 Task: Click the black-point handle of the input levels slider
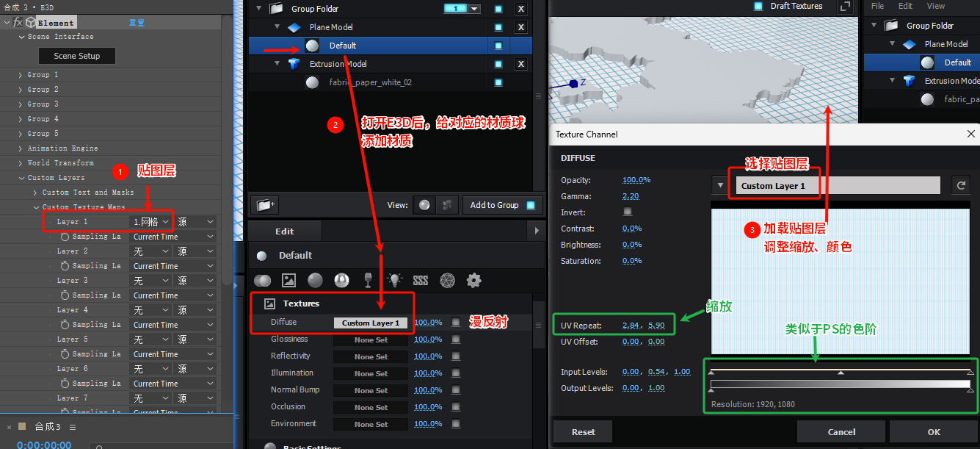tap(711, 373)
